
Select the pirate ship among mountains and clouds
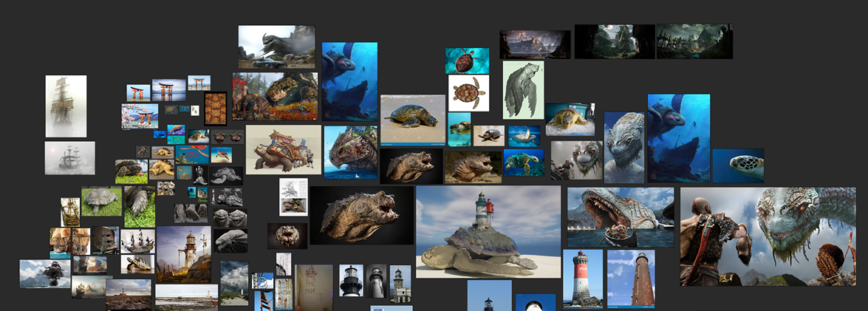coord(45,274)
